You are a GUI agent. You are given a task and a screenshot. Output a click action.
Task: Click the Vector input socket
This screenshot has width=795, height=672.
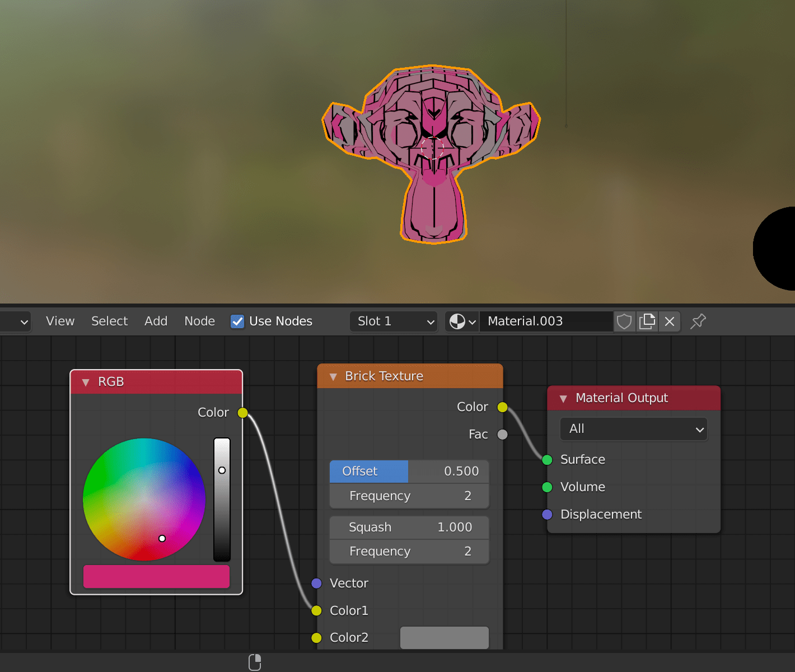(x=316, y=584)
